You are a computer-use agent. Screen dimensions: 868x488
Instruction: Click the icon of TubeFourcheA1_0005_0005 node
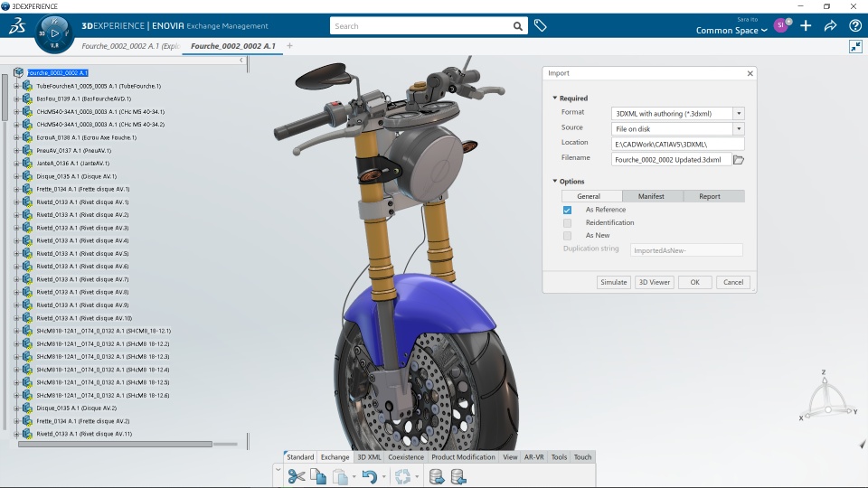pyautogui.click(x=27, y=86)
